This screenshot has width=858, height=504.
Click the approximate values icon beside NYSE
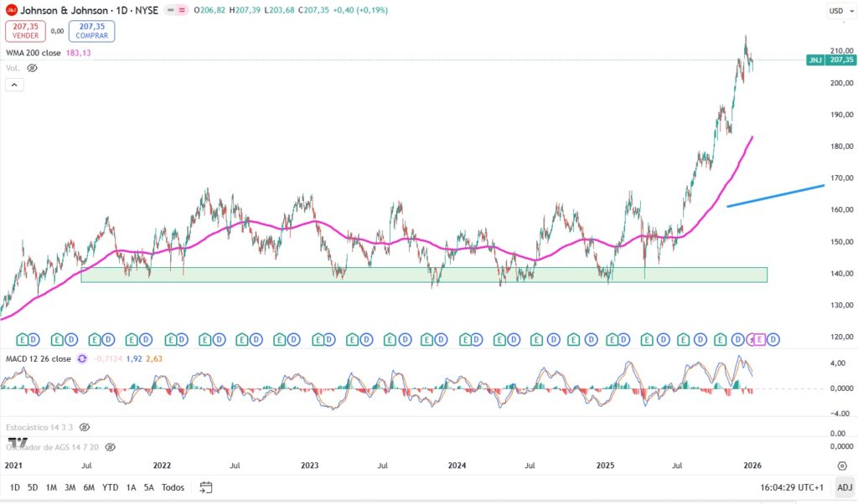[x=181, y=10]
